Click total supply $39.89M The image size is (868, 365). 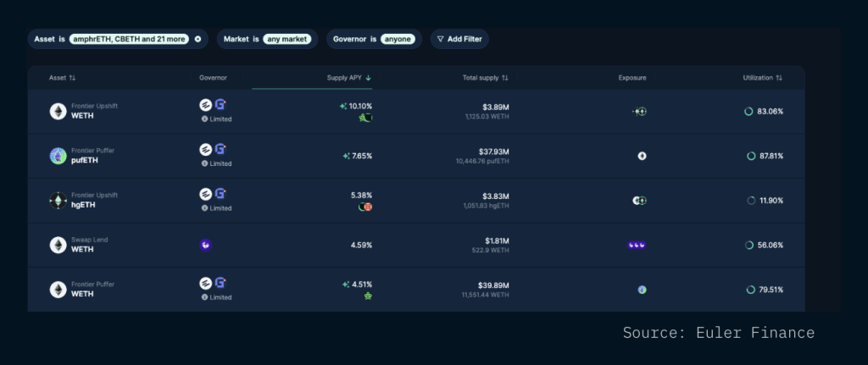(x=494, y=285)
